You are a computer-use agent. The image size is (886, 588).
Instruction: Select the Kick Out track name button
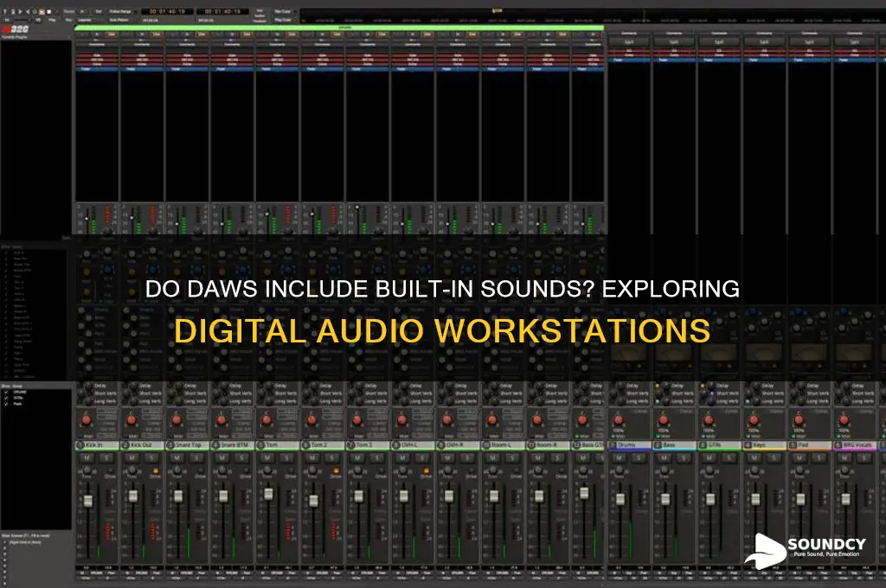coord(142,445)
